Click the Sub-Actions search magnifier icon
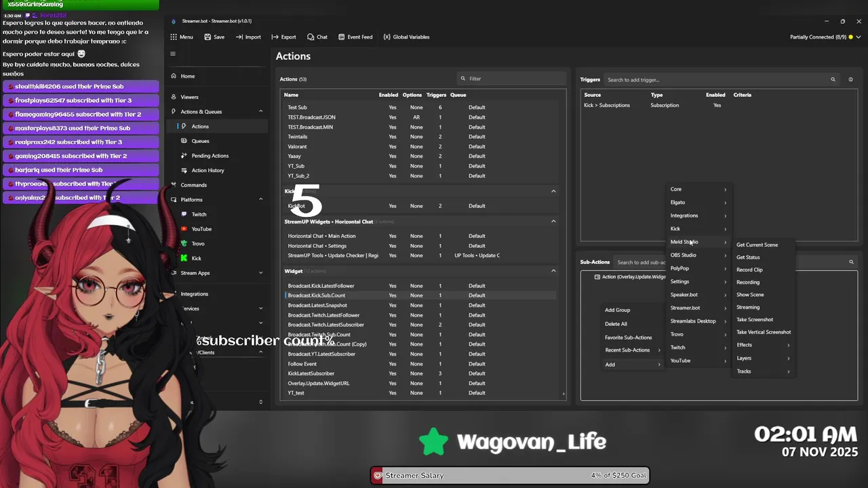This screenshot has height=488, width=868. [851, 262]
